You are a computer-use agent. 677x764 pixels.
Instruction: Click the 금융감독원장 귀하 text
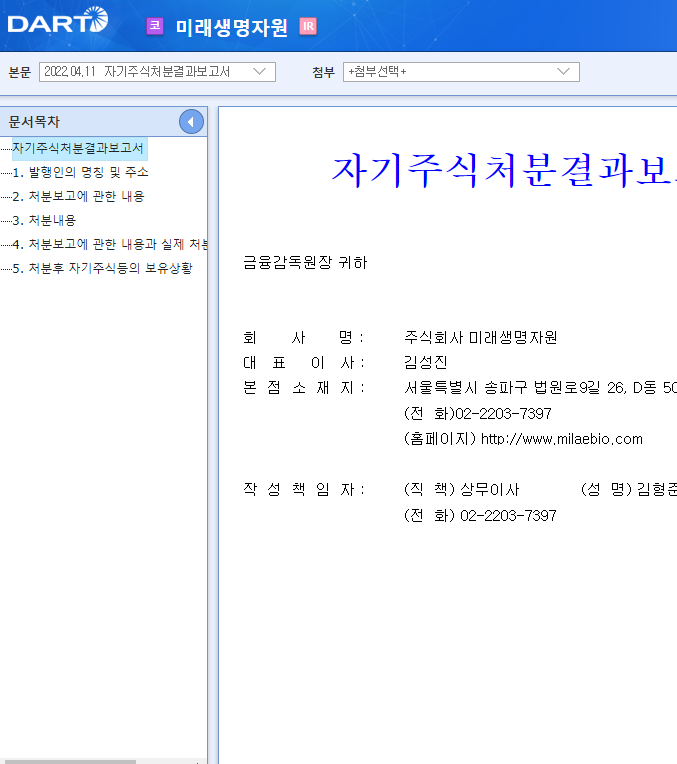305,263
